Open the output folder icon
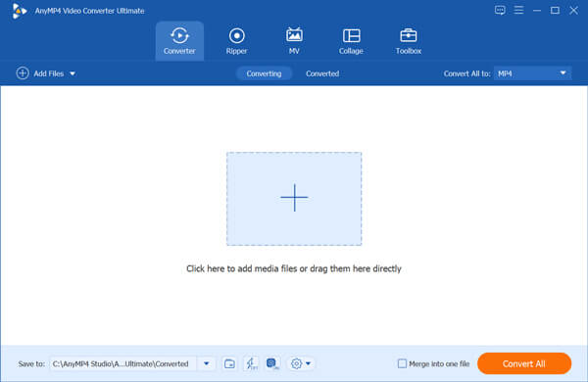 (x=229, y=363)
